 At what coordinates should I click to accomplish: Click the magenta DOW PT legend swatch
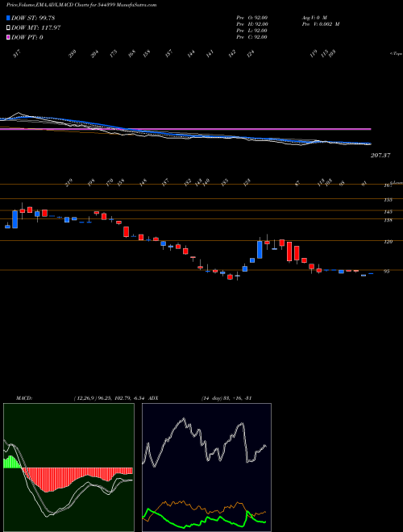click(9, 37)
